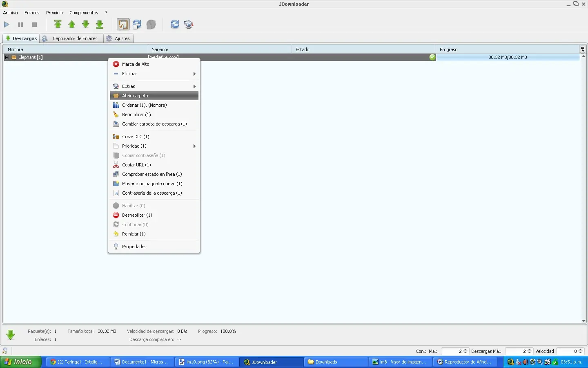
Task: Switch to the Descargas tab
Action: pyautogui.click(x=21, y=38)
